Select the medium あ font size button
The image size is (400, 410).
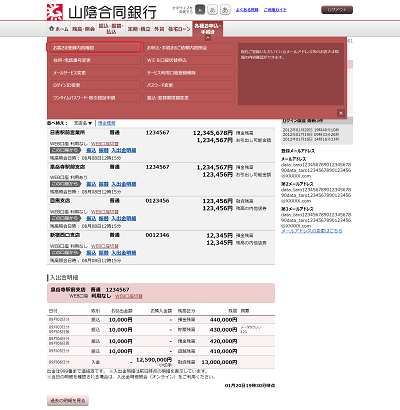point(212,10)
